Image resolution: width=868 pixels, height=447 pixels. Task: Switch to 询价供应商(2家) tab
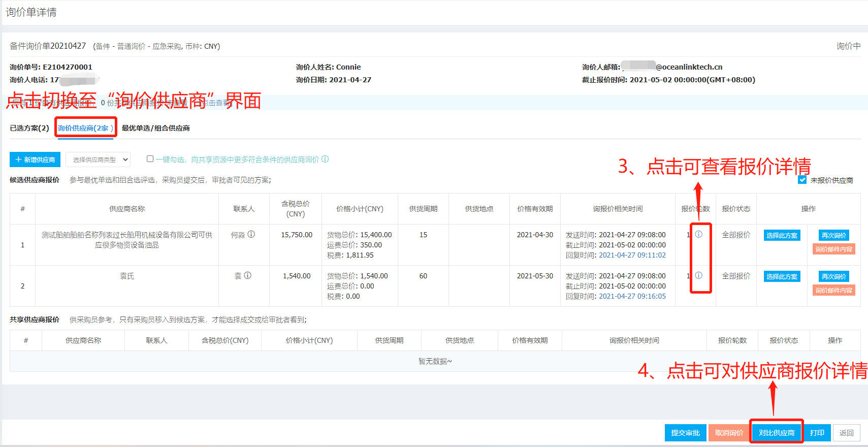coord(85,128)
